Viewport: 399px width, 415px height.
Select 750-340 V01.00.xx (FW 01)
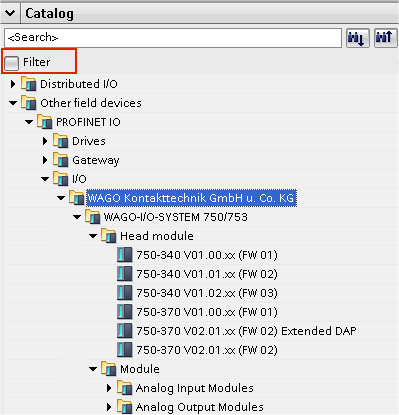207,255
